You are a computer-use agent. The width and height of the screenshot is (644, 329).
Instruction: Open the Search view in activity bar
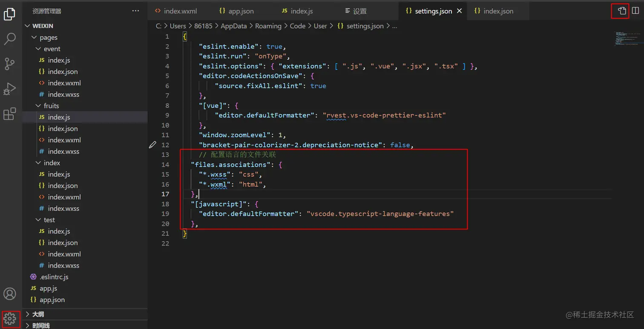(9, 39)
